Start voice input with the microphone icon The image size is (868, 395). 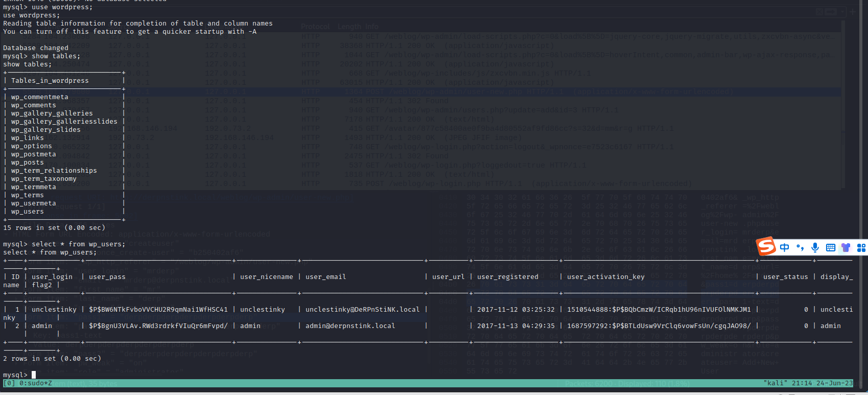815,248
